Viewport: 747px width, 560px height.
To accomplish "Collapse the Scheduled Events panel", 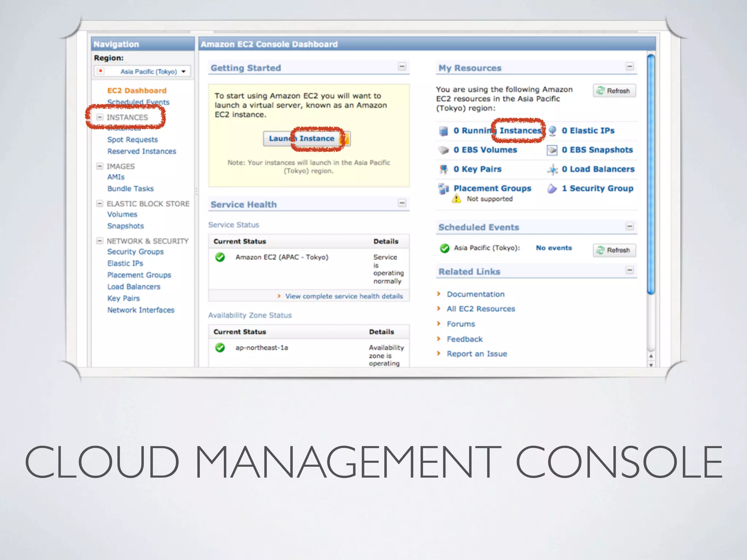I will pos(630,226).
